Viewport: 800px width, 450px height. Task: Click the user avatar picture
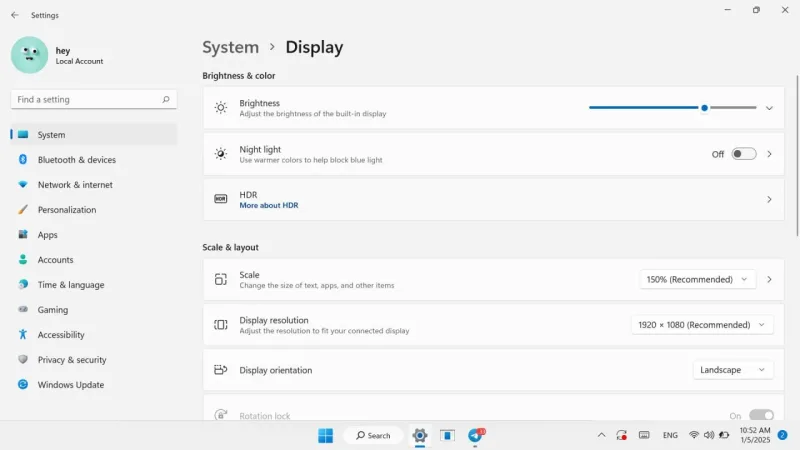[x=29, y=55]
